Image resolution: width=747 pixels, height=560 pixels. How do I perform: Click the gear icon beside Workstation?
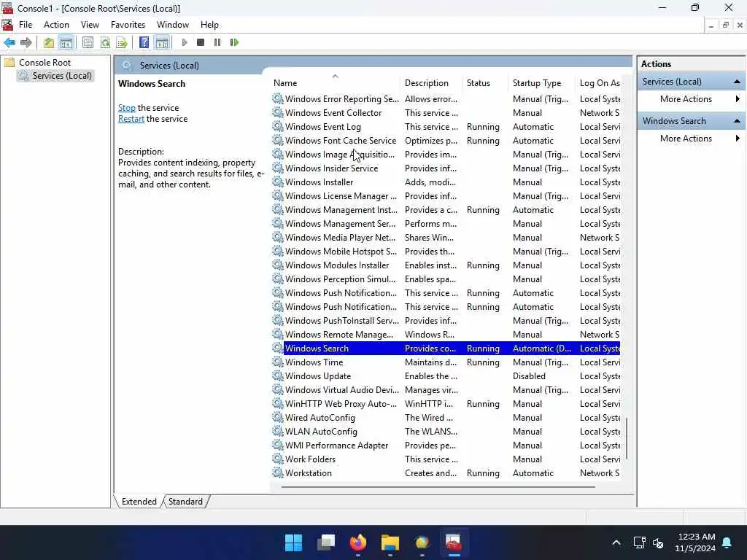(x=278, y=472)
